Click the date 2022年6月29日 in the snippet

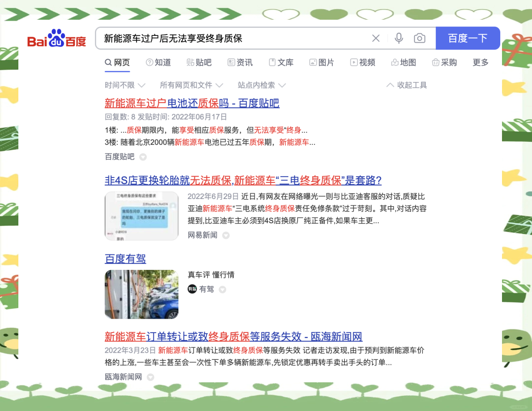tap(213, 197)
